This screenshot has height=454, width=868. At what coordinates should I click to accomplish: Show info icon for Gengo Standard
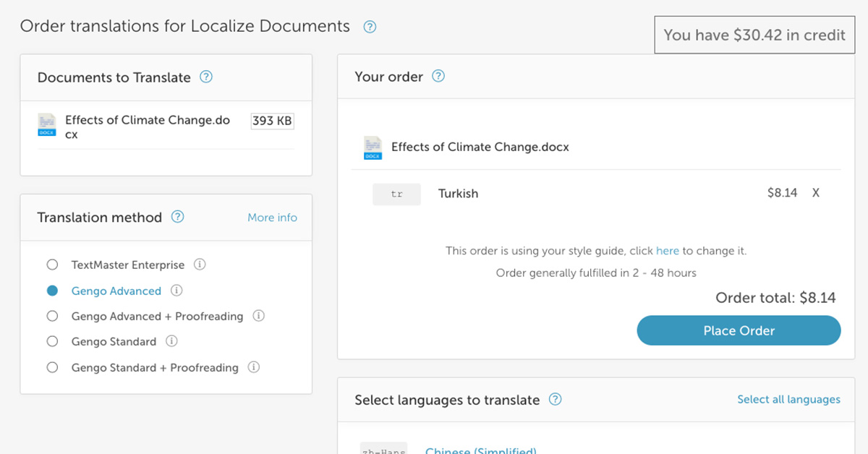pos(171,341)
